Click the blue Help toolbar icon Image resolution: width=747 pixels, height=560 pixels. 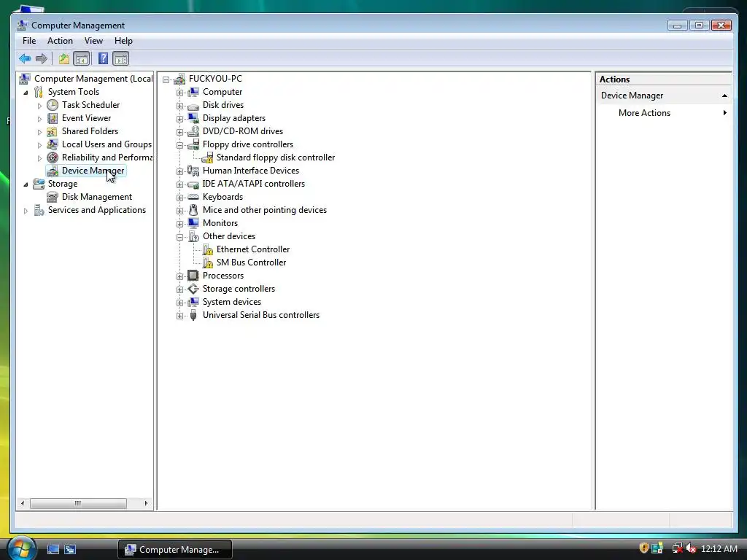coord(103,58)
